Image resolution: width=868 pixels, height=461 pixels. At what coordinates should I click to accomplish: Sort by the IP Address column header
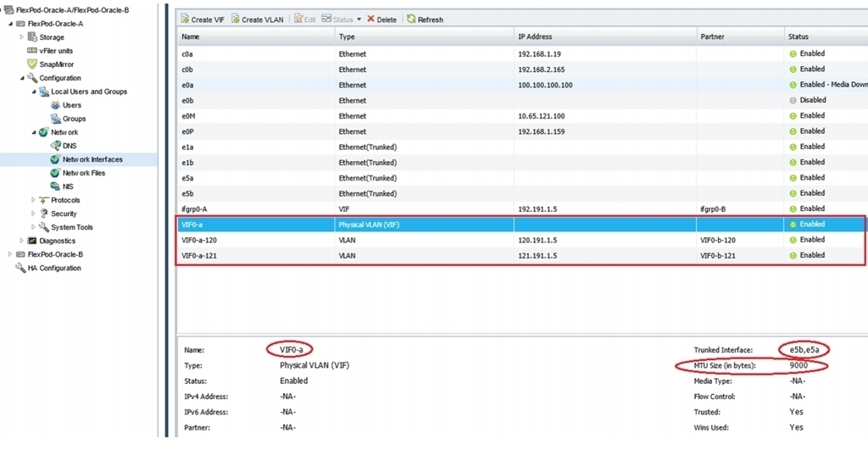click(605, 36)
